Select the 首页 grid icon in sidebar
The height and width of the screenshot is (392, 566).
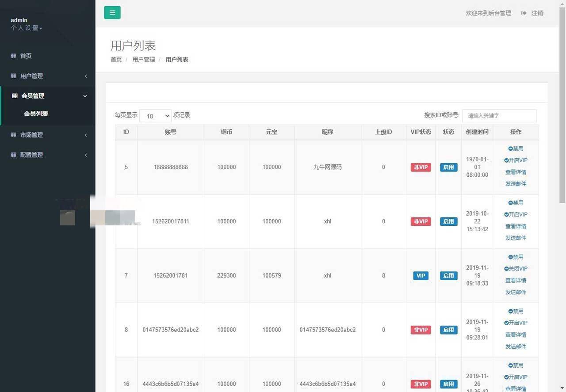(13, 56)
